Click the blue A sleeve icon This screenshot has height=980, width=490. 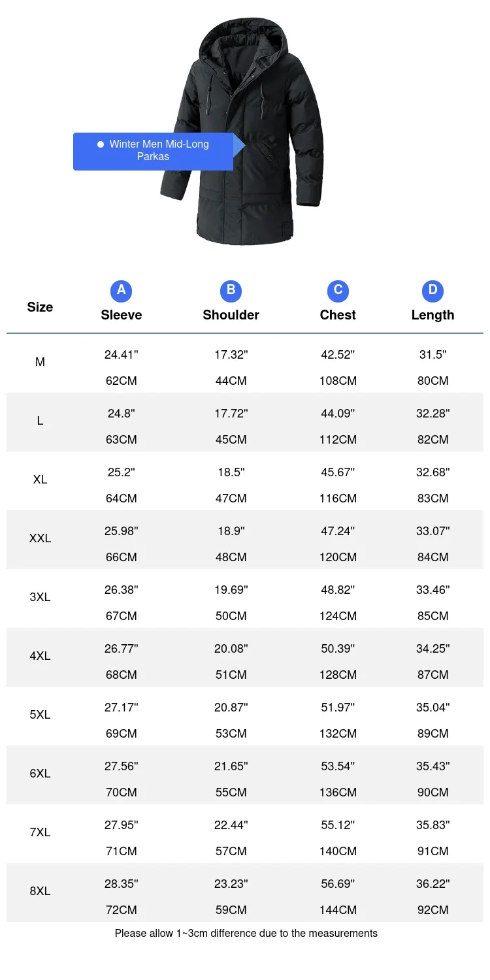121,291
